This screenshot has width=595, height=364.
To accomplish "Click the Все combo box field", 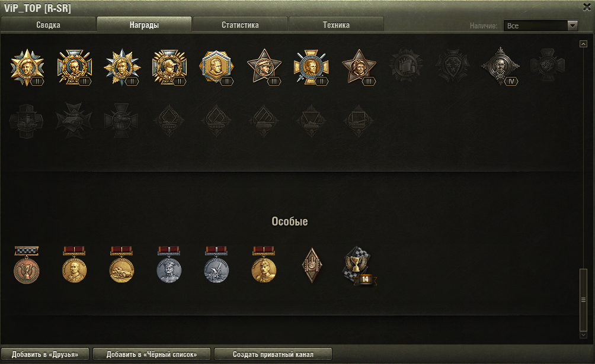I will (x=540, y=25).
